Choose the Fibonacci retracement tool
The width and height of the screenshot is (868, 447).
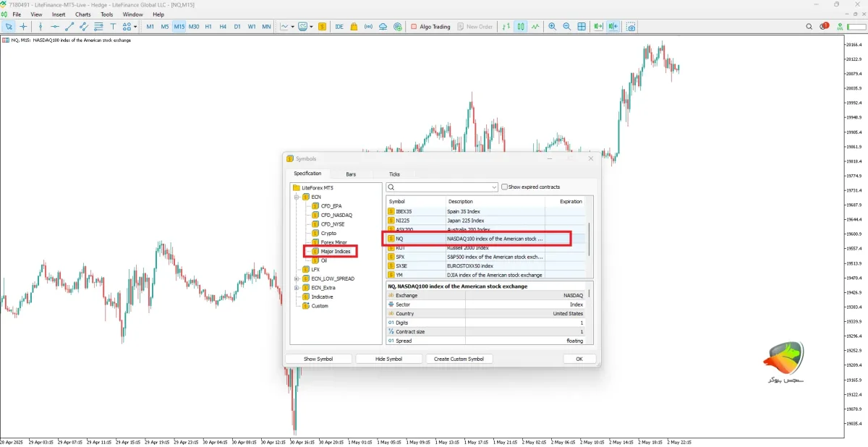pyautogui.click(x=98, y=27)
